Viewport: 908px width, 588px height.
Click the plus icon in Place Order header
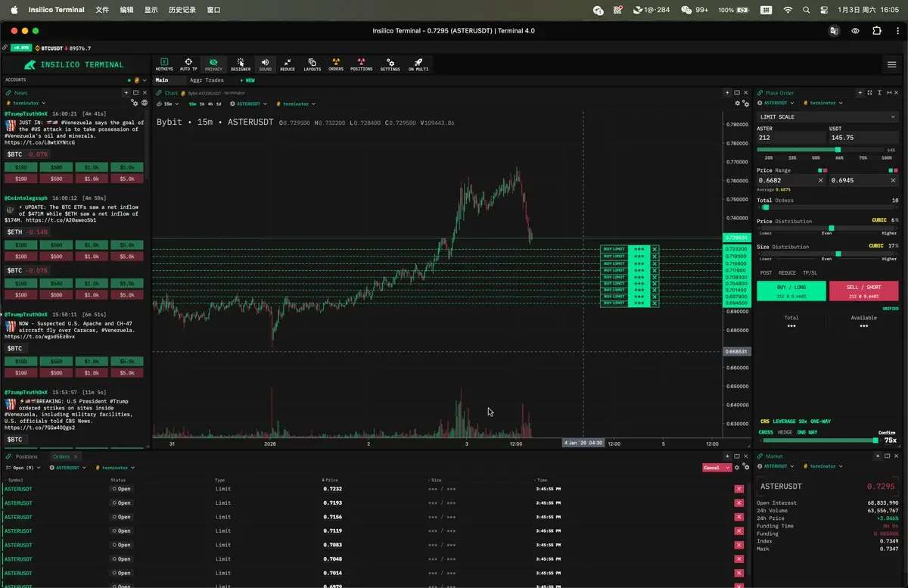(x=860, y=92)
